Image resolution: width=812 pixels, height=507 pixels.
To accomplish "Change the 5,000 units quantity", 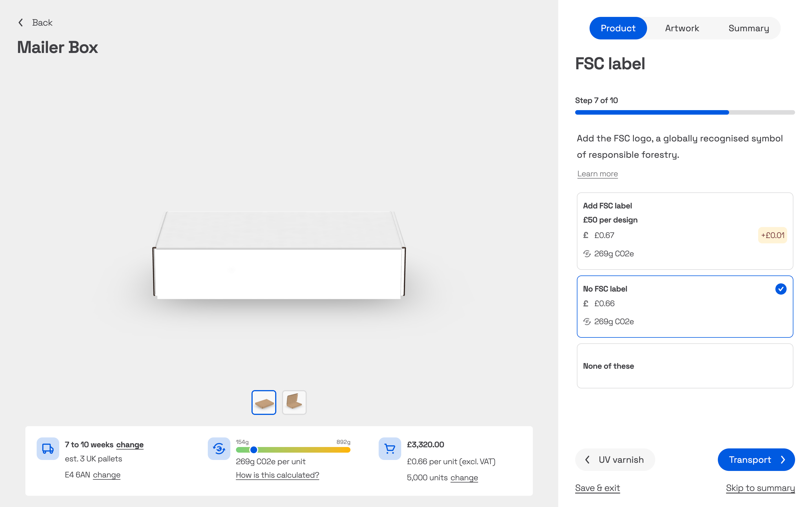I will (464, 477).
